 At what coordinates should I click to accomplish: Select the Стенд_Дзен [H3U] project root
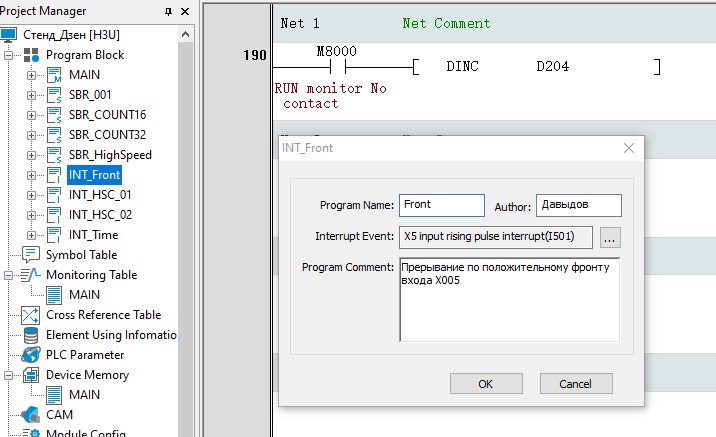72,35
